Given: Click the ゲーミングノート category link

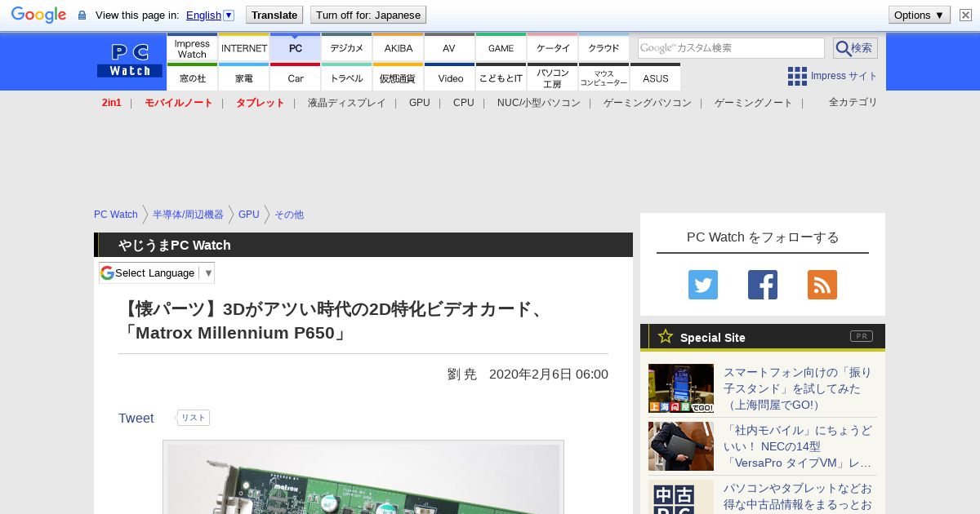Looking at the screenshot, I should [754, 103].
